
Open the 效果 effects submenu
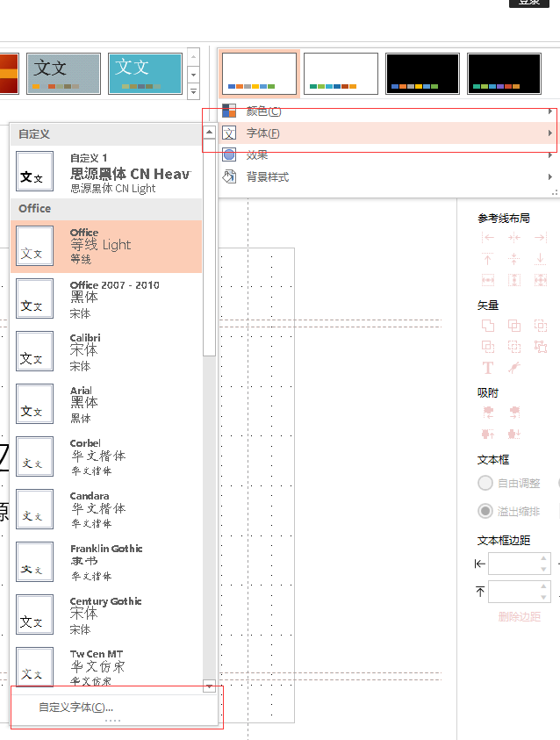[388, 155]
